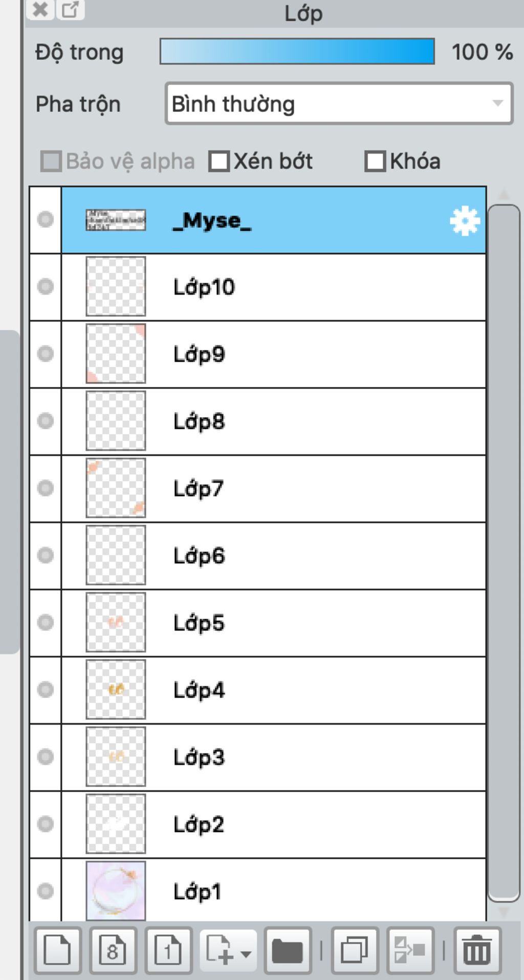Add a new 8-bit layer

click(113, 950)
